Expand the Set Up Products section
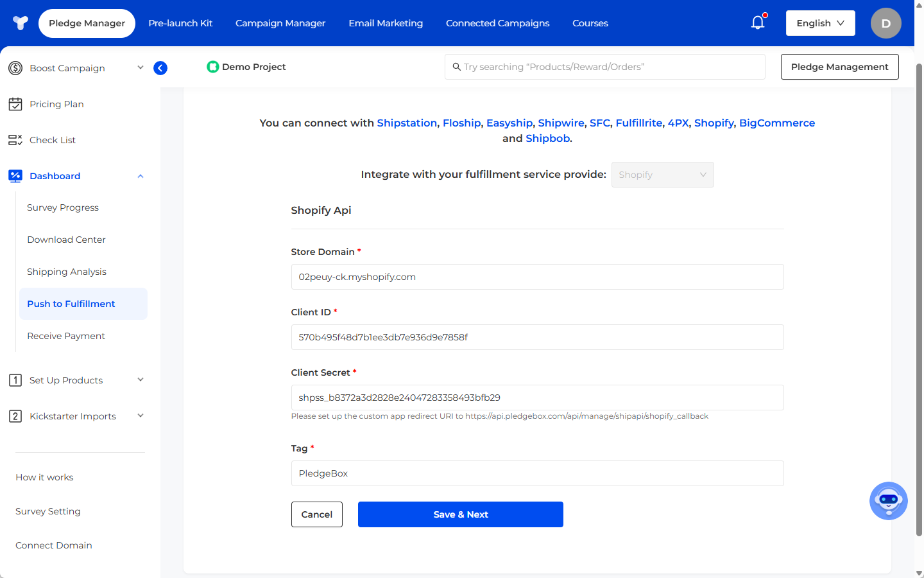 pyautogui.click(x=141, y=380)
